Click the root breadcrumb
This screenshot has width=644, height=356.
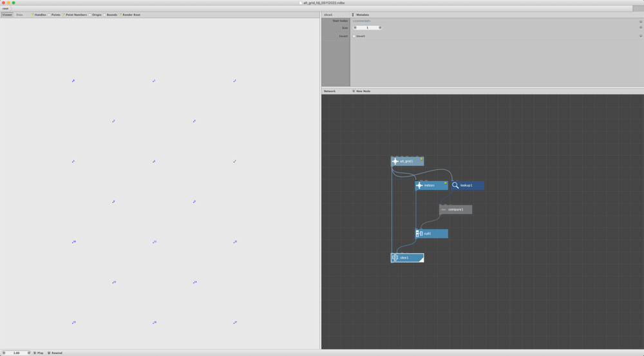5,8
